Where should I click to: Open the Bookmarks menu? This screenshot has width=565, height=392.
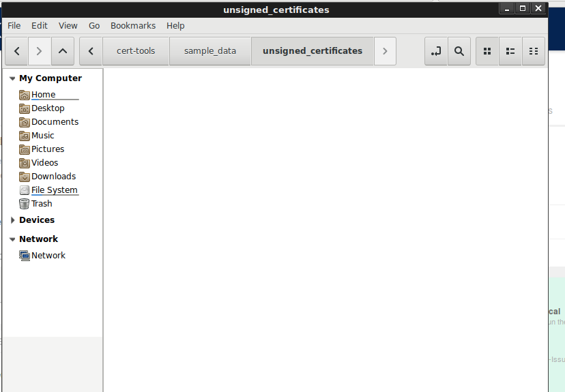click(x=133, y=26)
